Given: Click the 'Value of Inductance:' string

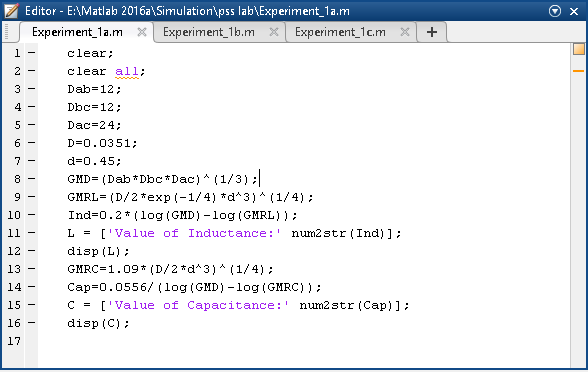Looking at the screenshot, I should coord(194,233).
